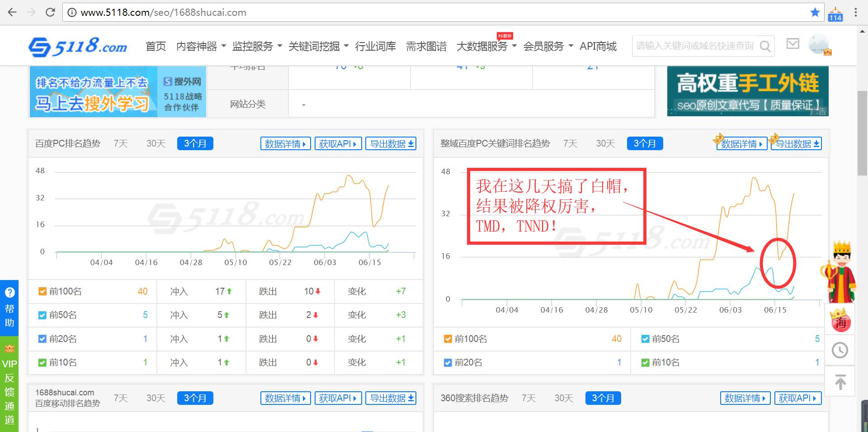Open the 监控服务 dropdown

[252, 46]
